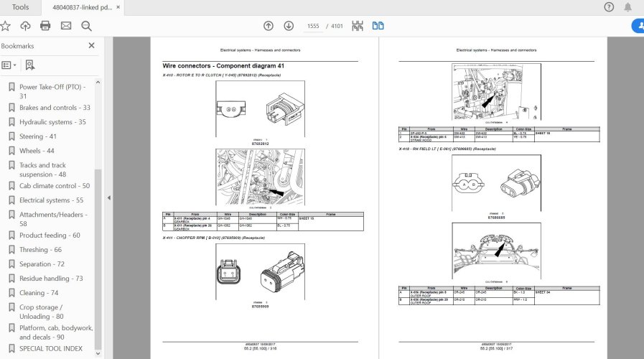This screenshot has width=644, height=359.
Task: Open Separation - 72 bookmark
Action: 42,264
